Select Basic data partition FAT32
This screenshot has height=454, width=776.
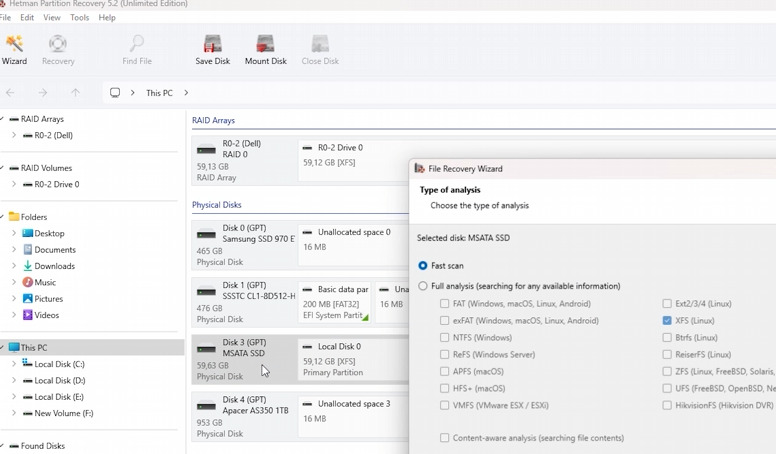[x=336, y=302]
